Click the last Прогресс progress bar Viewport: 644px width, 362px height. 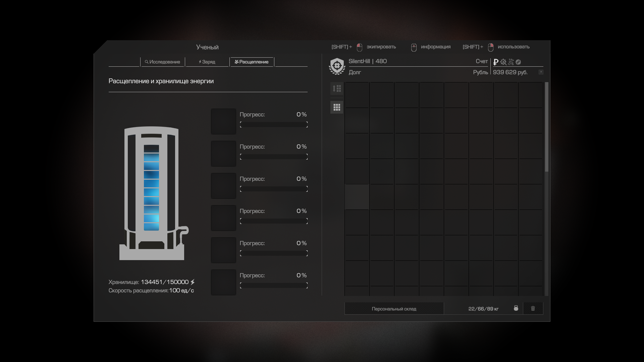(274, 286)
